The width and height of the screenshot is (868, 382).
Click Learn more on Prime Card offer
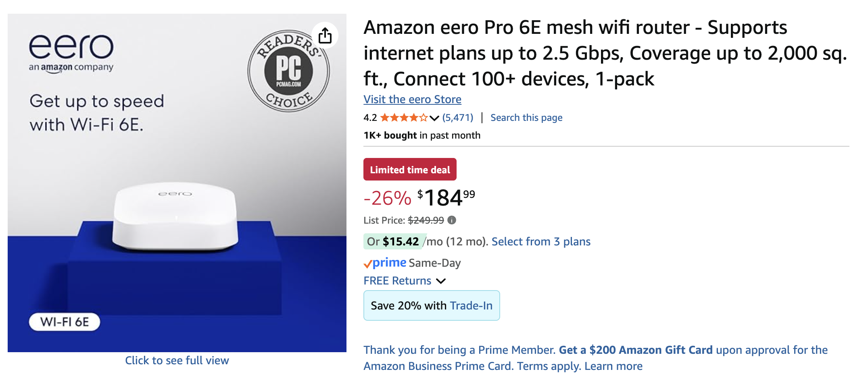[x=613, y=366]
